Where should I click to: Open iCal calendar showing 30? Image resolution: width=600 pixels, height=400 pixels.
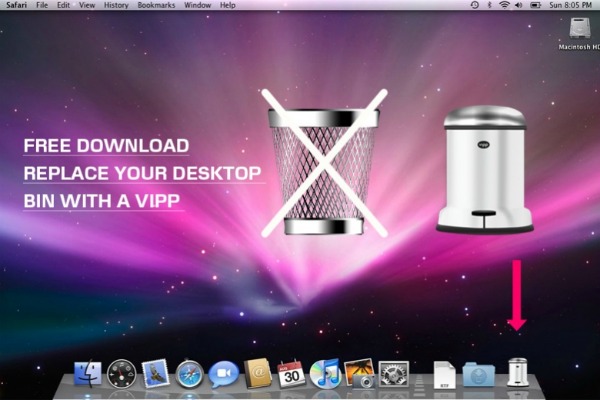pyautogui.click(x=292, y=374)
